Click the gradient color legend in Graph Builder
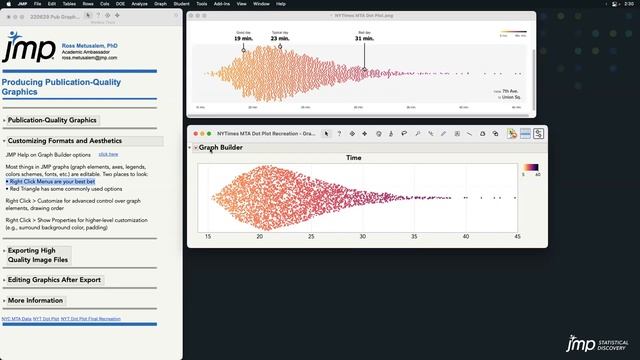Screen dimensions: 640x360 click(531, 167)
